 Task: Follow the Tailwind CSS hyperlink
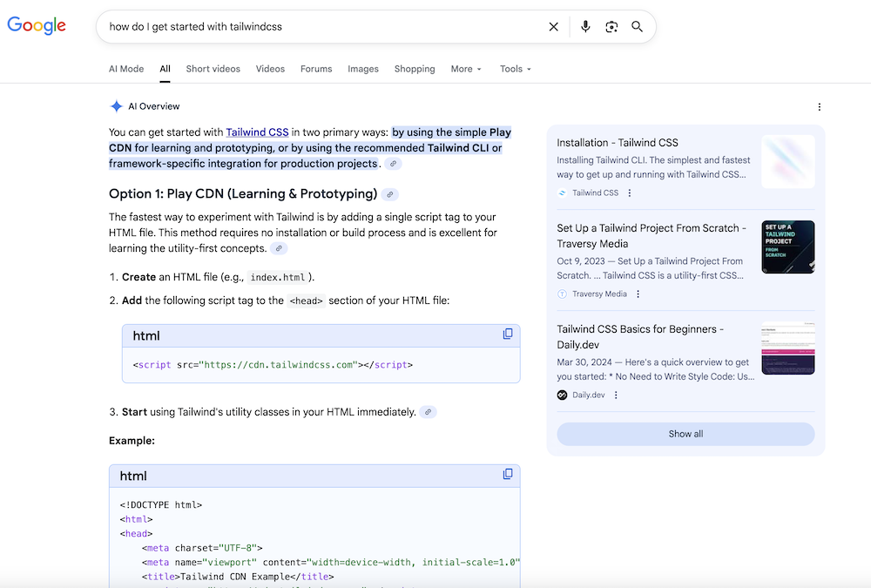(257, 132)
